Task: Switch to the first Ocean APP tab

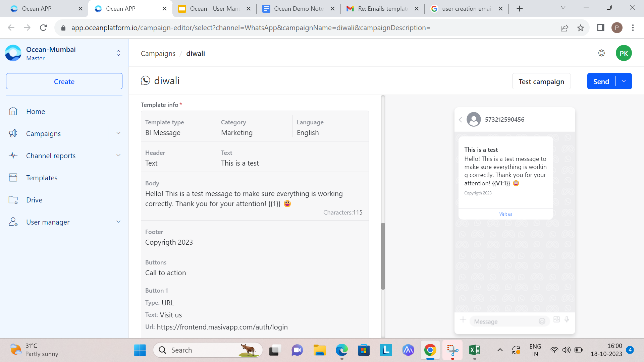Action: (44, 9)
